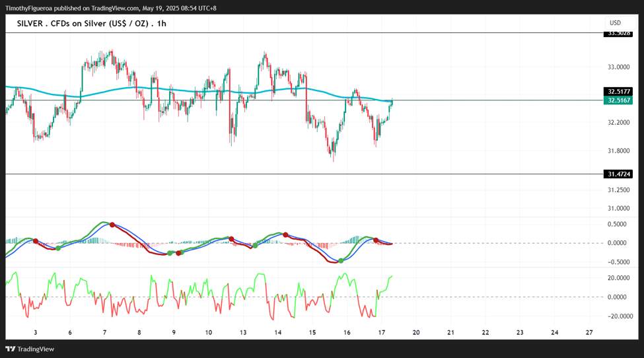
Task: Click date label 22 on time axis
Action: (485, 332)
